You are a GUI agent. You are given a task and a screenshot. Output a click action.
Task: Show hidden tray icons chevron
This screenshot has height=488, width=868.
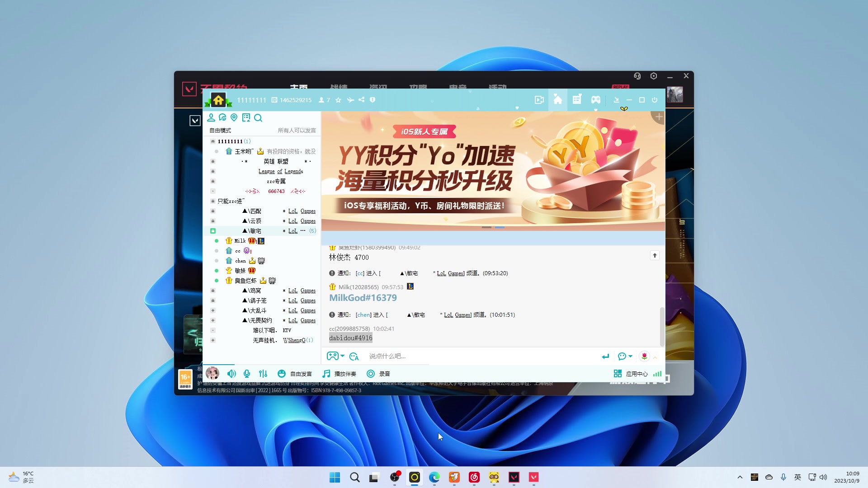[740, 477]
